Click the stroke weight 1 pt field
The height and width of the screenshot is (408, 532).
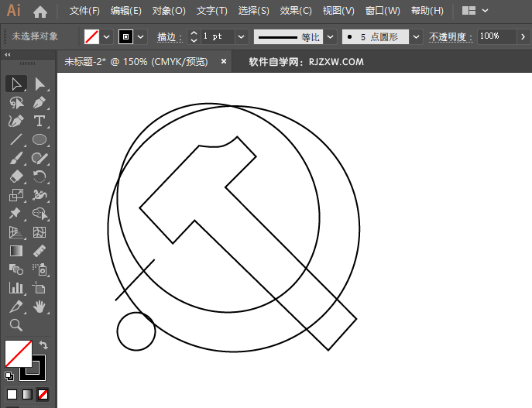[218, 36]
